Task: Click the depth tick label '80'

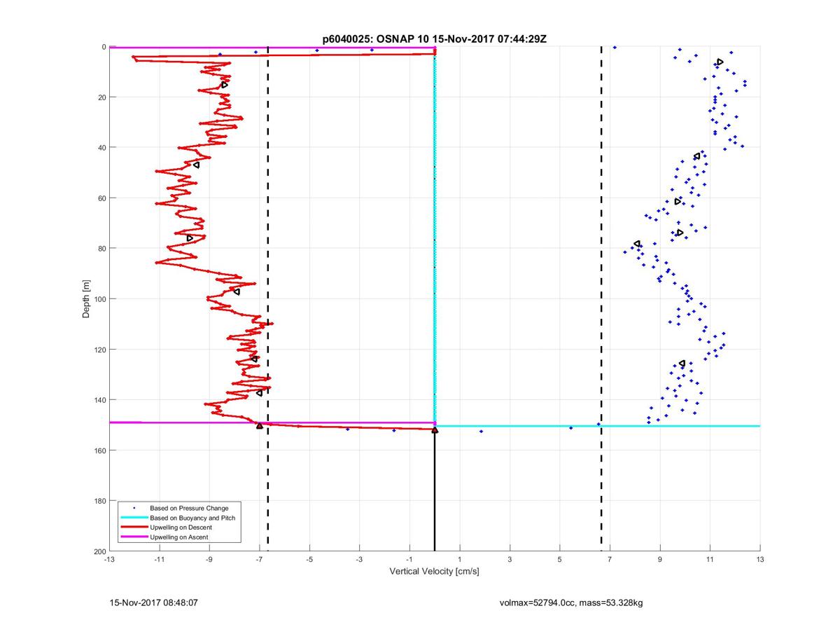Action: pos(101,249)
